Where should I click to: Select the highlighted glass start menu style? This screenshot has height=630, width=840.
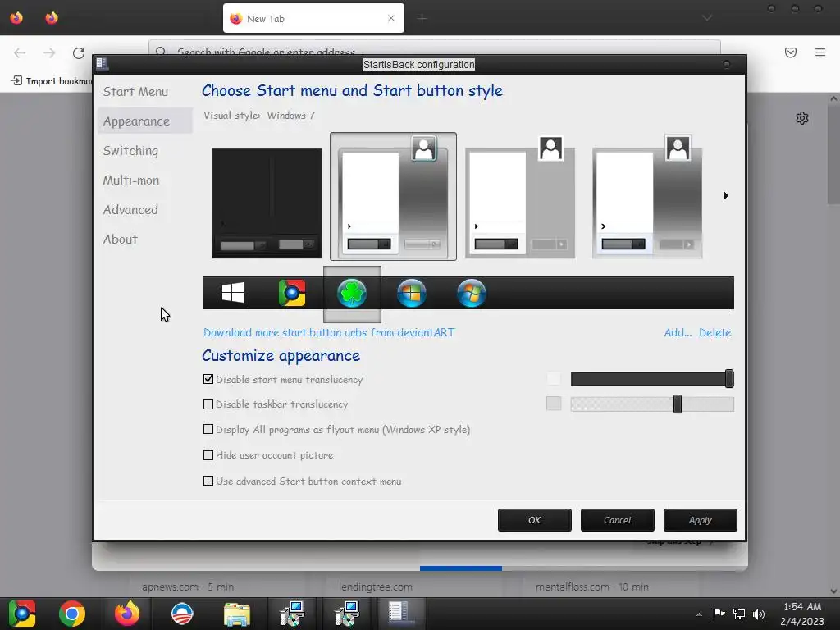tap(393, 197)
